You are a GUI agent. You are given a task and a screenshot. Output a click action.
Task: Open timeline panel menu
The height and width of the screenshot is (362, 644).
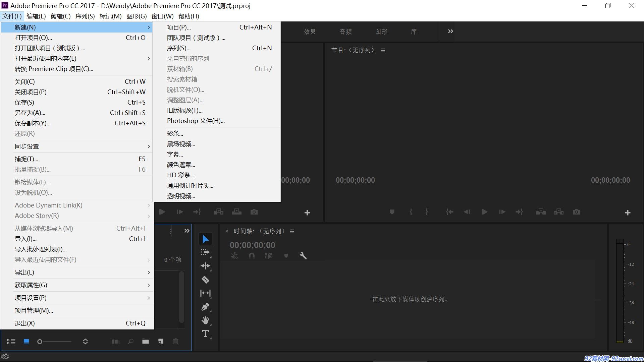(x=292, y=231)
